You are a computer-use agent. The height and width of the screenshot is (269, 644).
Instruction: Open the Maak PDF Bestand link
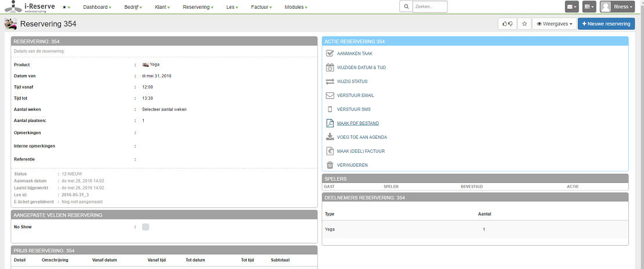pyautogui.click(x=358, y=123)
